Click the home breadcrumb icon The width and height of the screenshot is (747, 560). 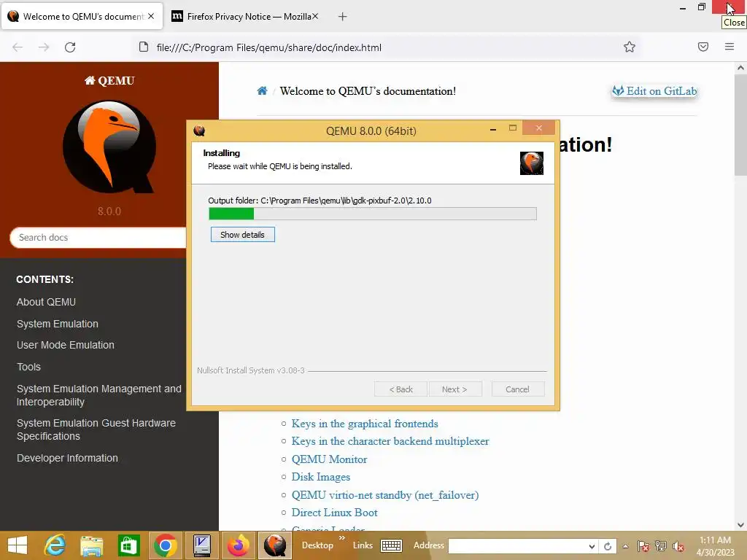tap(262, 90)
